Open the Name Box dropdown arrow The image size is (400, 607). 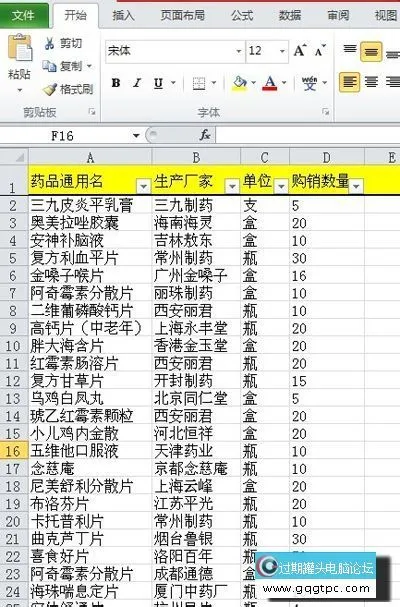(136, 135)
